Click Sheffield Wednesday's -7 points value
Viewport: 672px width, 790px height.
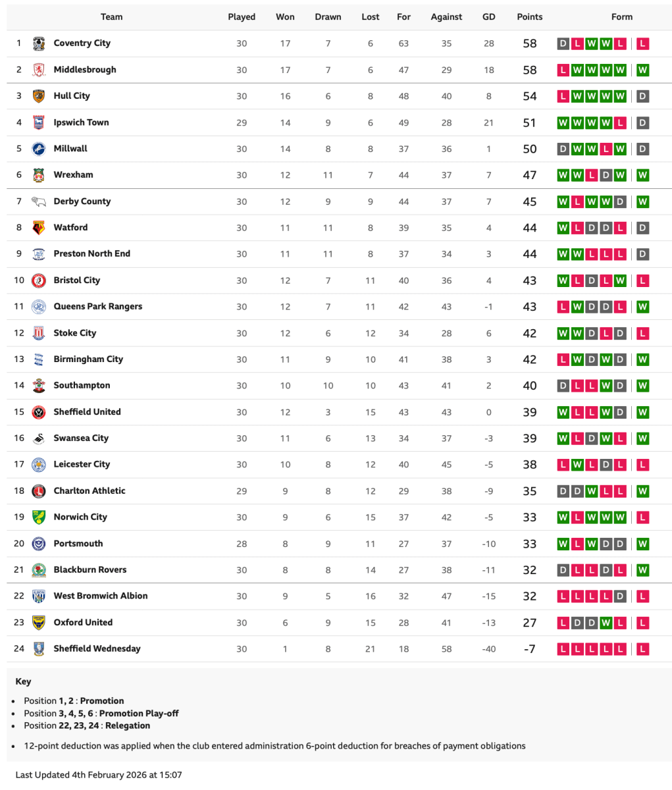click(529, 649)
